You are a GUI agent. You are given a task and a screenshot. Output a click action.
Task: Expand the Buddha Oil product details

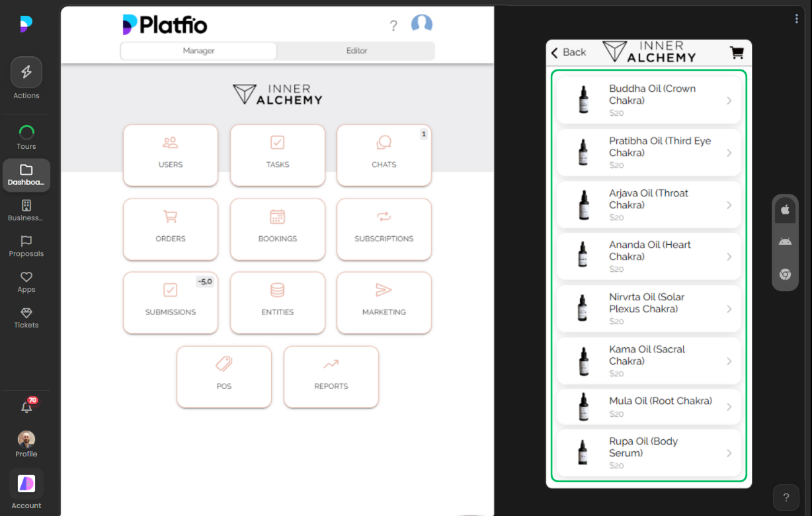click(648, 99)
